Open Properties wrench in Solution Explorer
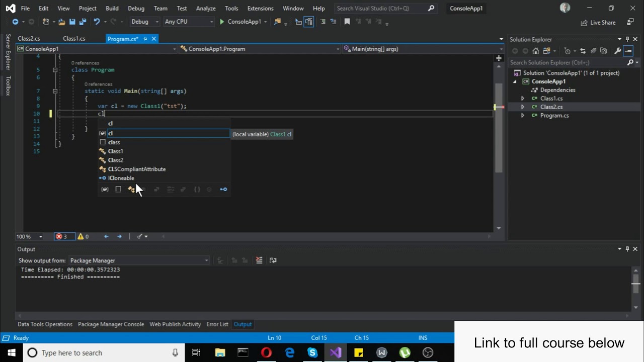The height and width of the screenshot is (362, 644). tap(617, 51)
